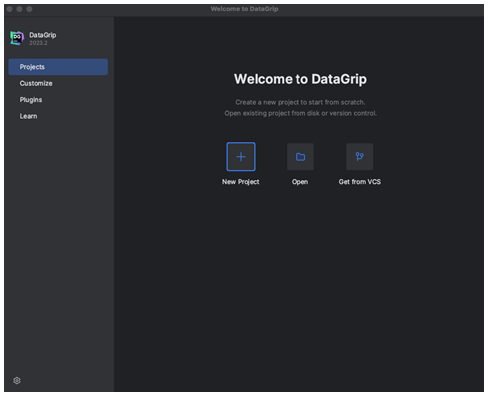Click the New Project text label
Screen dimensions: 488x396
click(x=241, y=182)
